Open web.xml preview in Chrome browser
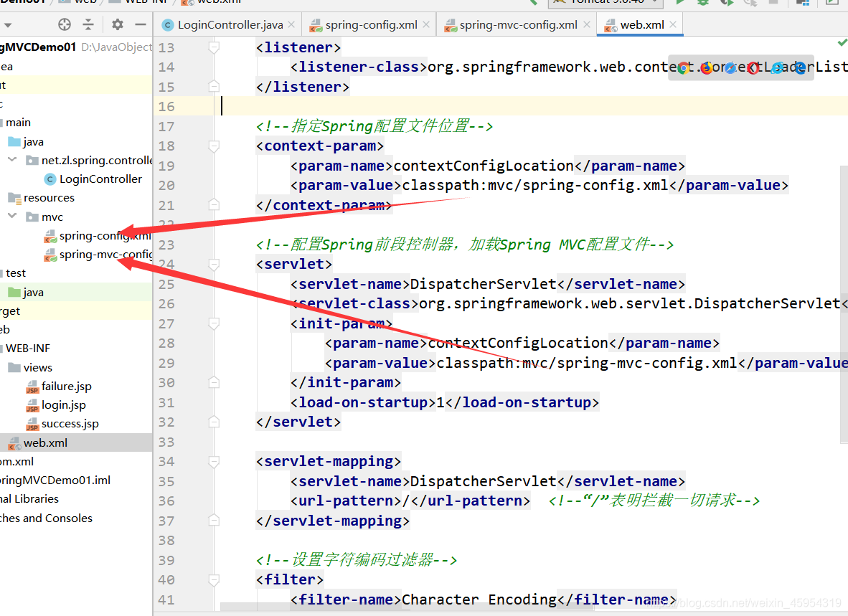Viewport: 848px width, 616px height. 684,67
